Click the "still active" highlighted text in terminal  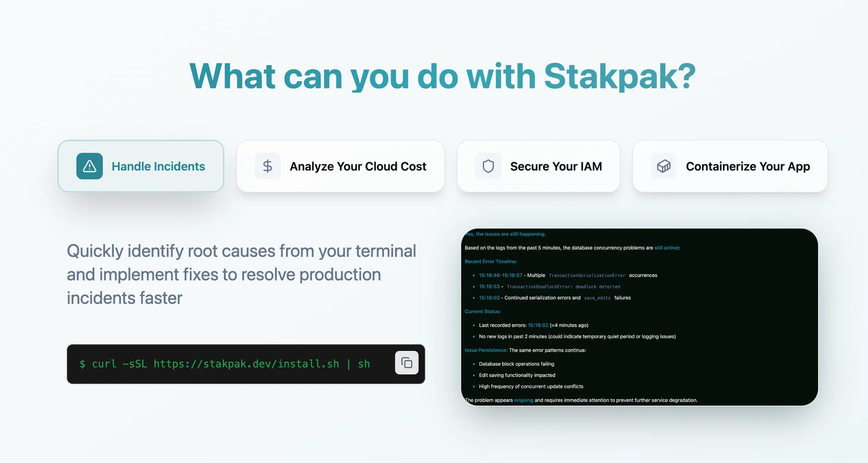tap(666, 248)
